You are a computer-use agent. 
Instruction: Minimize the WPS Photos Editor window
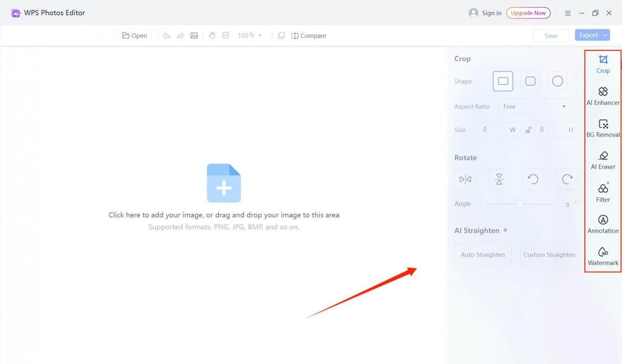point(582,13)
